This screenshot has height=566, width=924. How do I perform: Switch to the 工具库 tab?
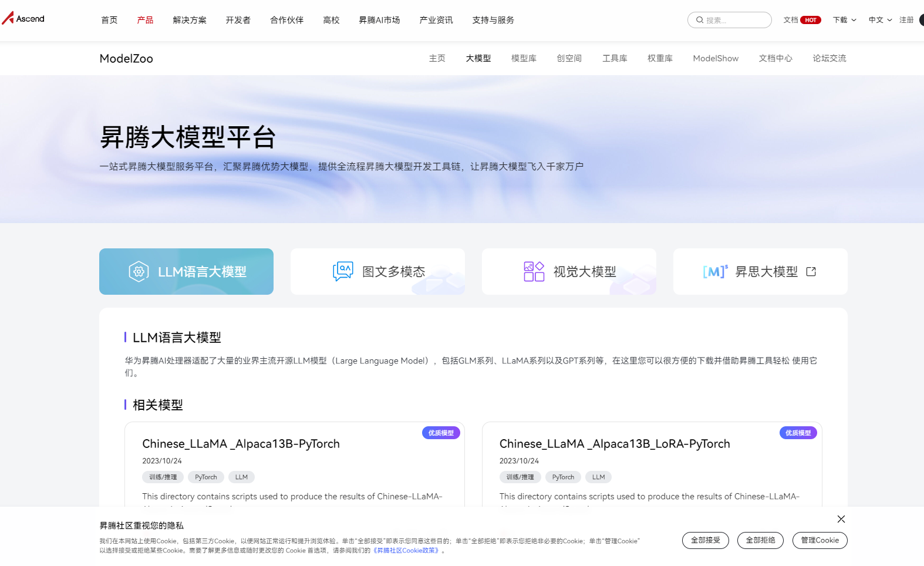[615, 58]
